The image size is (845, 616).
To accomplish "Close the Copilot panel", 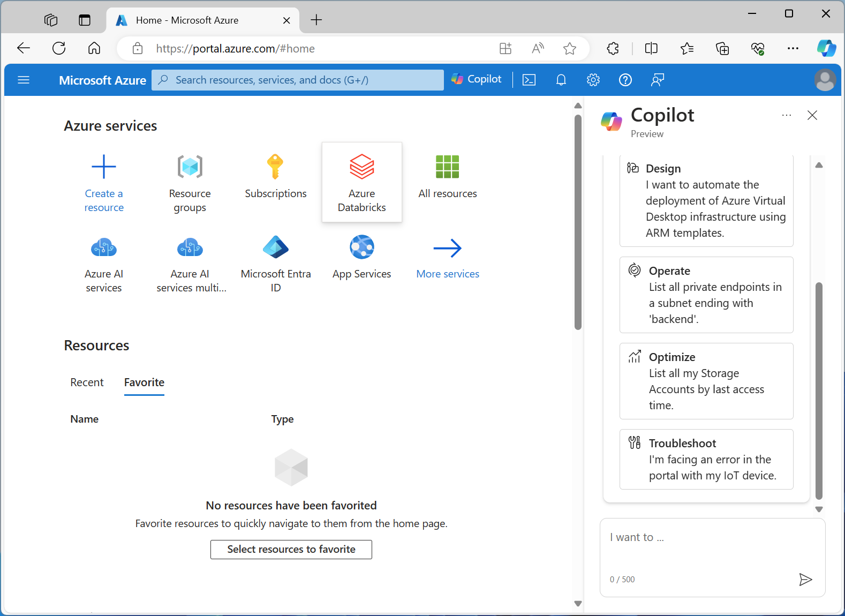I will pos(812,115).
